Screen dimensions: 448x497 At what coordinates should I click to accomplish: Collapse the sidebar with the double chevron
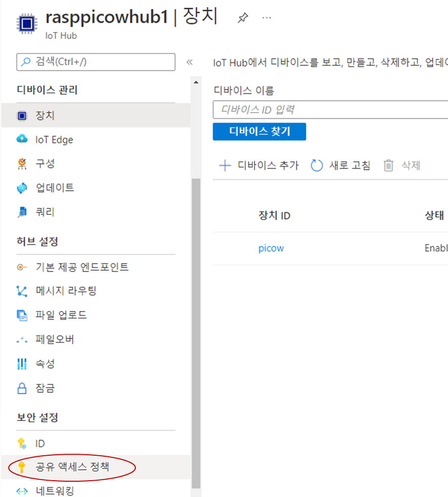(x=189, y=62)
